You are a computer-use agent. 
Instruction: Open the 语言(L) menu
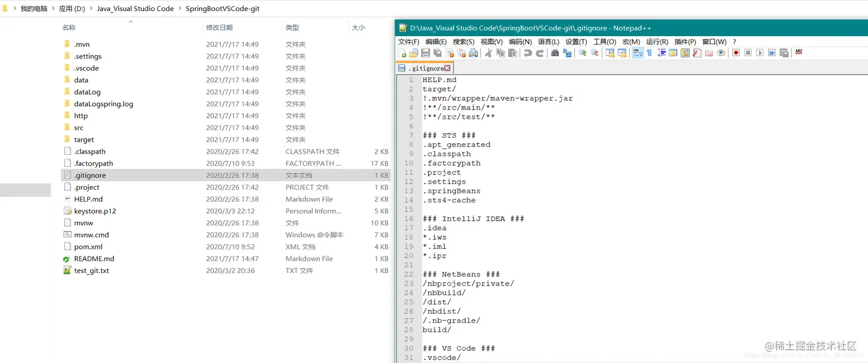tap(548, 42)
